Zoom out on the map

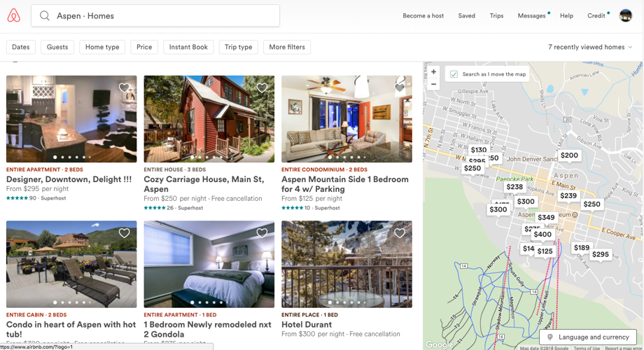pos(433,85)
